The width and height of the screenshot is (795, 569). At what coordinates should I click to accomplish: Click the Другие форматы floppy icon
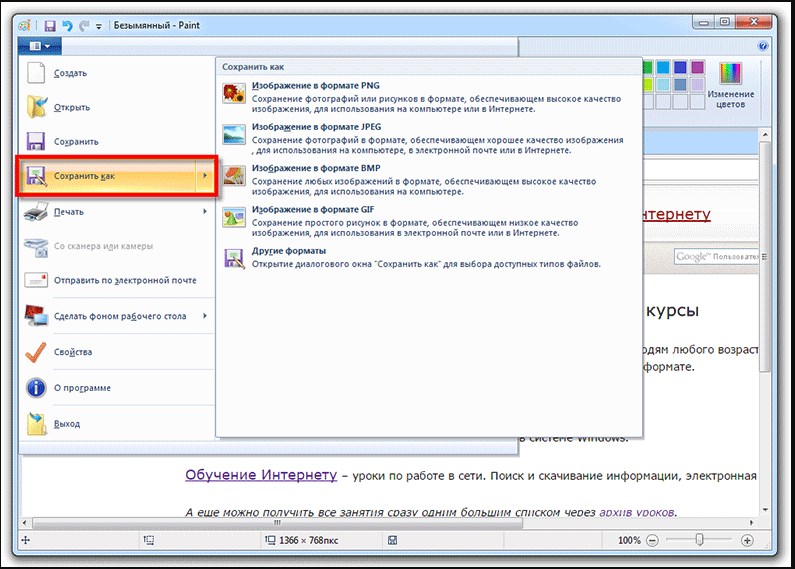[x=234, y=258]
